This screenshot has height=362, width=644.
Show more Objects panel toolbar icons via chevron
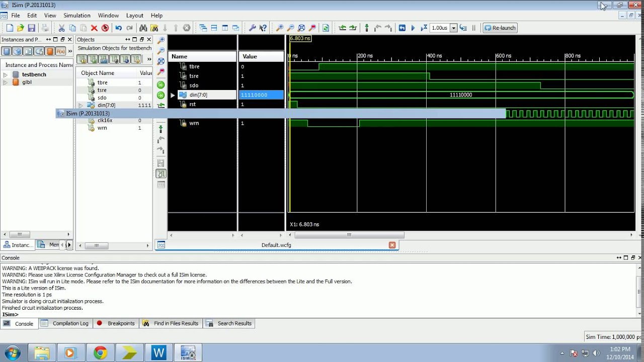click(x=149, y=59)
